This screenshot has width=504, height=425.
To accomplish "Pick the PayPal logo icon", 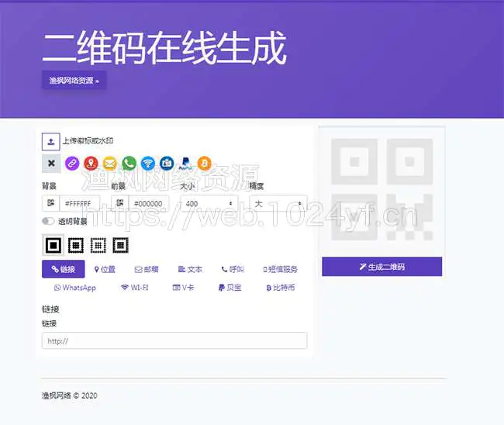I will pyautogui.click(x=185, y=164).
